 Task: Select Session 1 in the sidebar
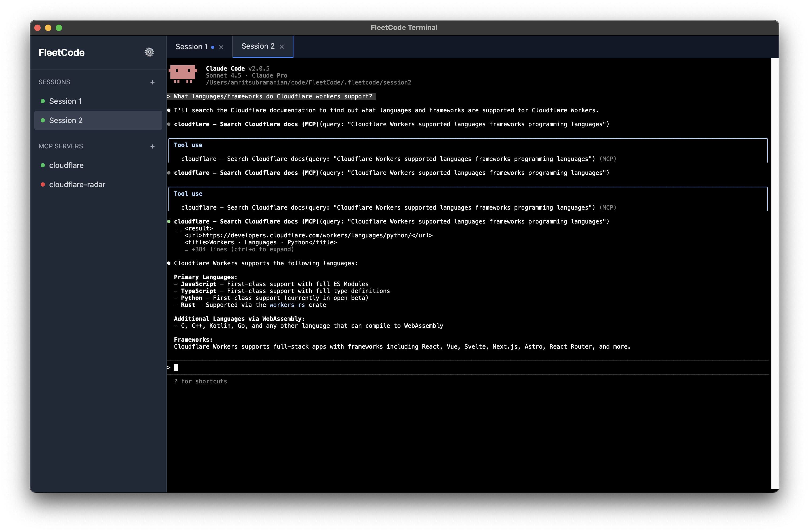(x=65, y=101)
